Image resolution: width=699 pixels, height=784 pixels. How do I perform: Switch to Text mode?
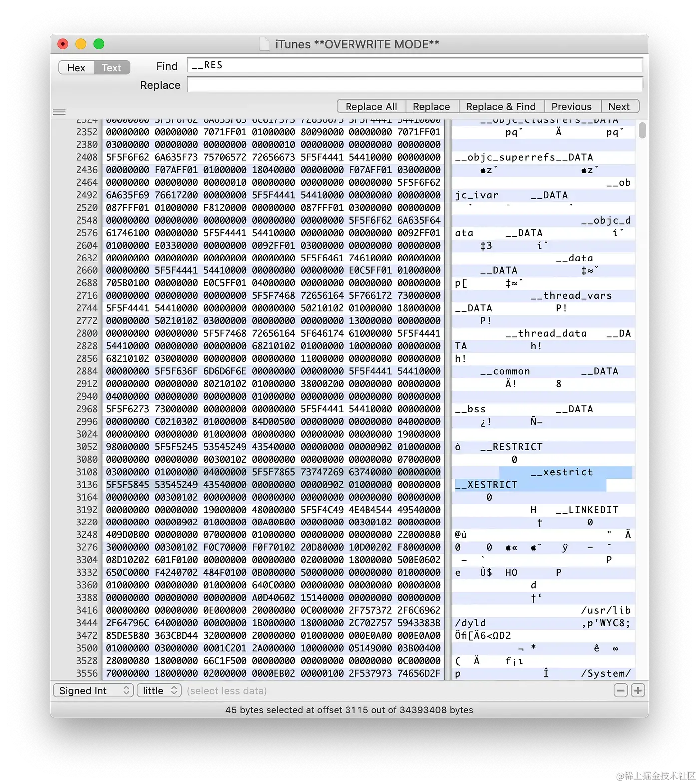click(112, 68)
